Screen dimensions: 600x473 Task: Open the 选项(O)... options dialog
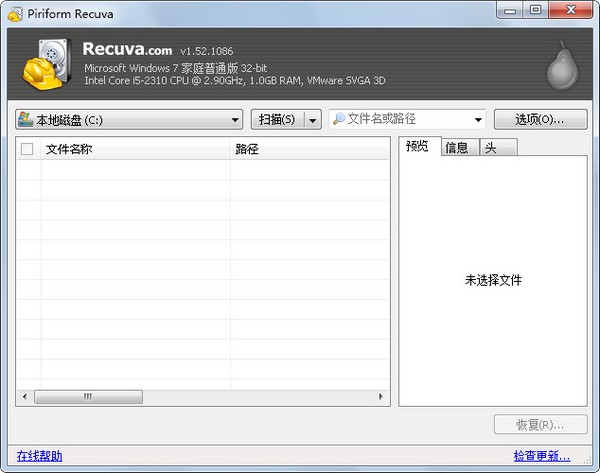click(539, 120)
